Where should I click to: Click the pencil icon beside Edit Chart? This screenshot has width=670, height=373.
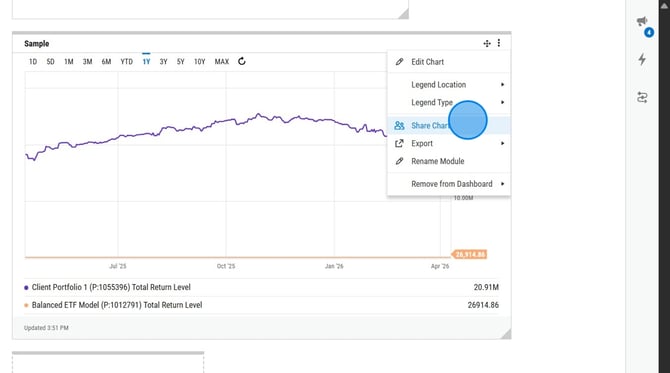399,62
